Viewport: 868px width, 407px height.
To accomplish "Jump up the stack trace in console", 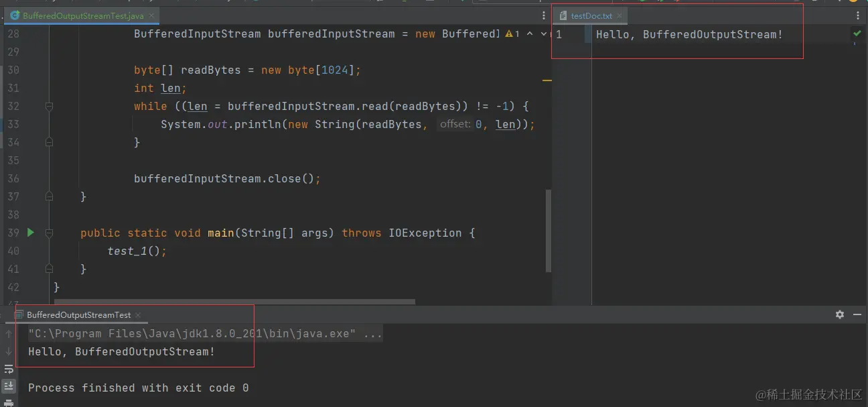I will click(9, 333).
